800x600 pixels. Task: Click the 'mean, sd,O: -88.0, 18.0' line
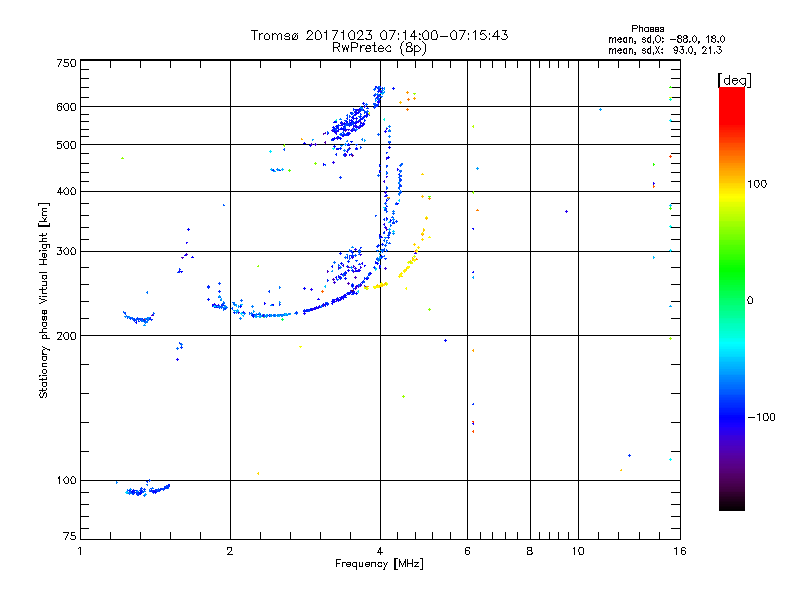click(x=666, y=39)
